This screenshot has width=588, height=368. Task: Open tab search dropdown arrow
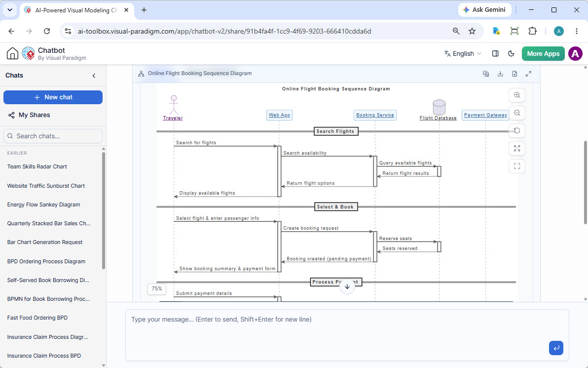10,10
